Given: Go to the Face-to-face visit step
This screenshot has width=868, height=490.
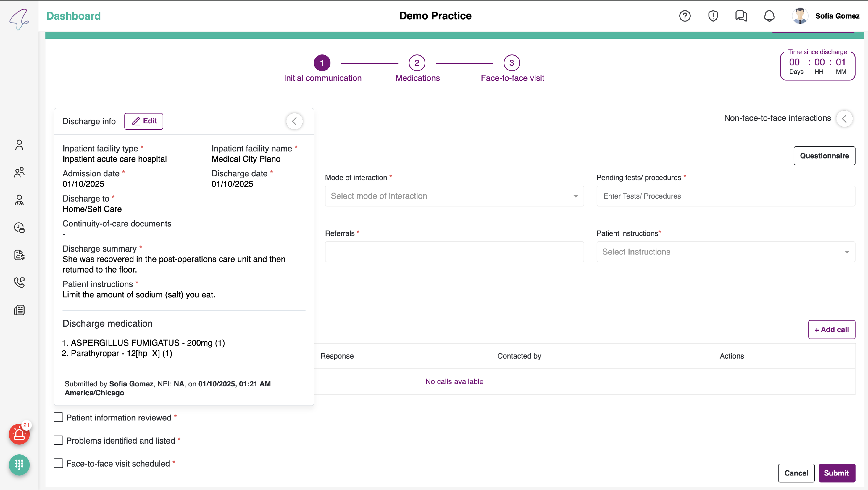Looking at the screenshot, I should [512, 63].
